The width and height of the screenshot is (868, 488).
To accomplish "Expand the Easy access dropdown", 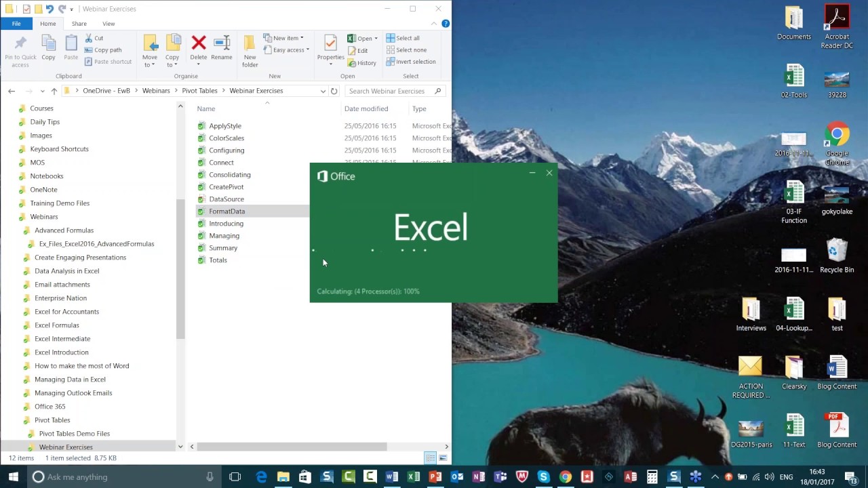I will coord(286,49).
